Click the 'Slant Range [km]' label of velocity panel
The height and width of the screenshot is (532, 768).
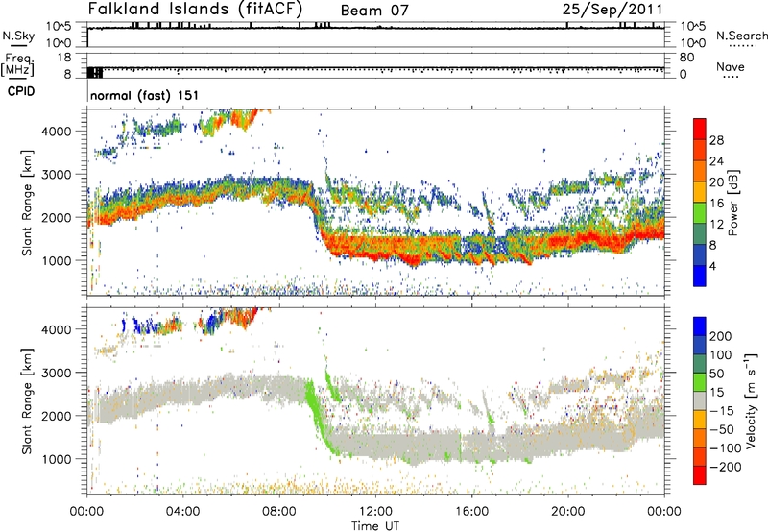pyautogui.click(x=27, y=401)
